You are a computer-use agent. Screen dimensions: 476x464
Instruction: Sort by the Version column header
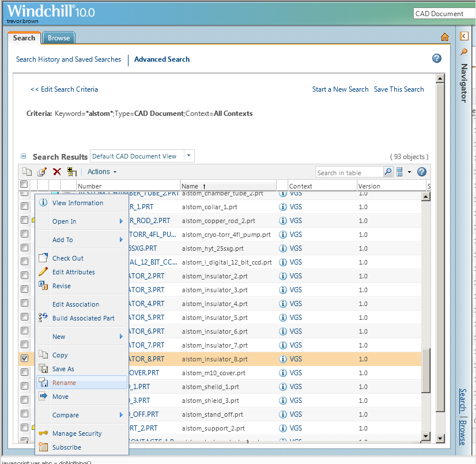(x=391, y=186)
